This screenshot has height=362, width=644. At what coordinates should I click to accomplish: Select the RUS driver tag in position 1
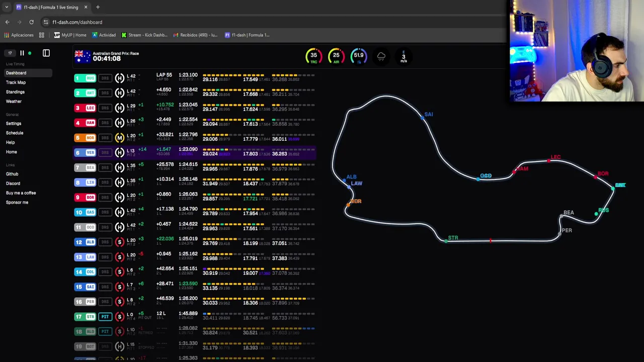click(x=85, y=78)
